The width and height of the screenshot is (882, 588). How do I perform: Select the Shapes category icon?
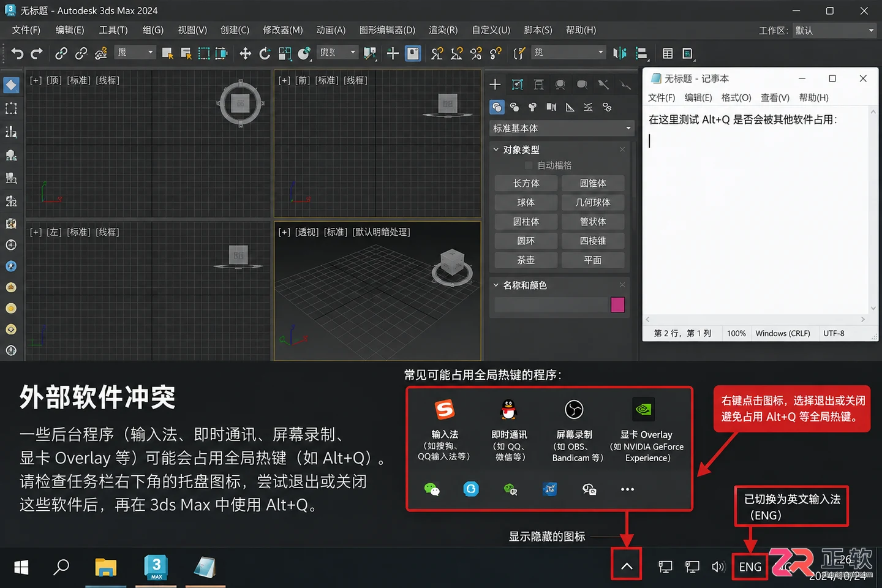[514, 107]
